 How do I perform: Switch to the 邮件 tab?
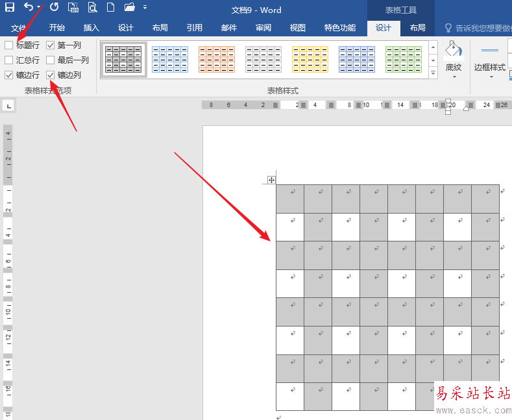(x=229, y=28)
